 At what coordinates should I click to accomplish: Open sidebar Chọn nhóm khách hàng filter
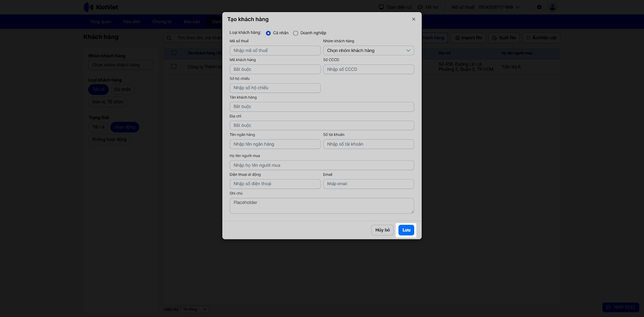[x=121, y=65]
